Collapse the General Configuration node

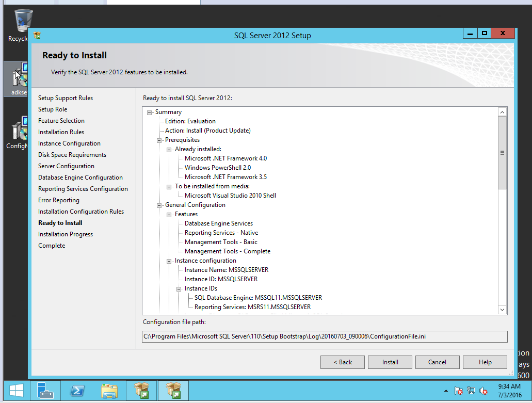click(159, 205)
